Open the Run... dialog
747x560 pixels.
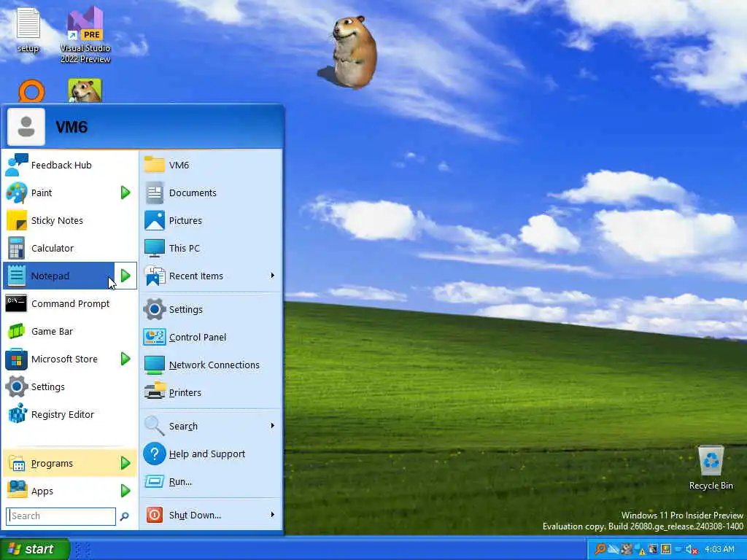211,481
